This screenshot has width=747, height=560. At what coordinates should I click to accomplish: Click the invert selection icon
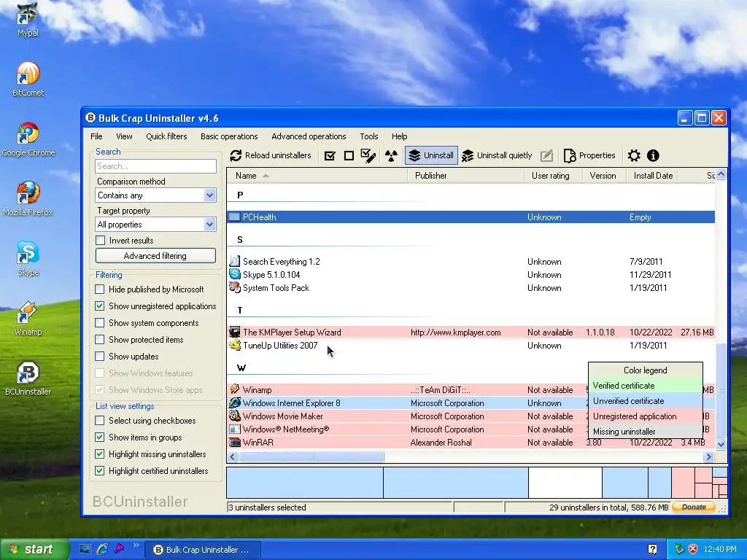tap(368, 156)
